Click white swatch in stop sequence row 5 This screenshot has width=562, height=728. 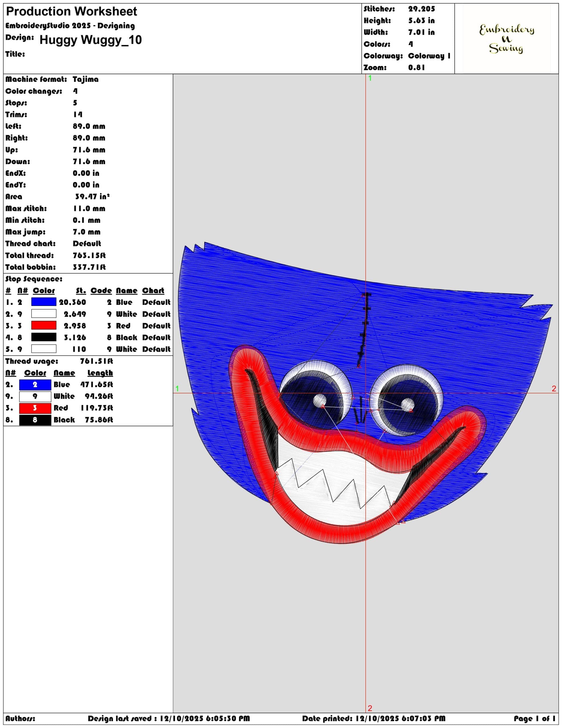[x=44, y=349]
